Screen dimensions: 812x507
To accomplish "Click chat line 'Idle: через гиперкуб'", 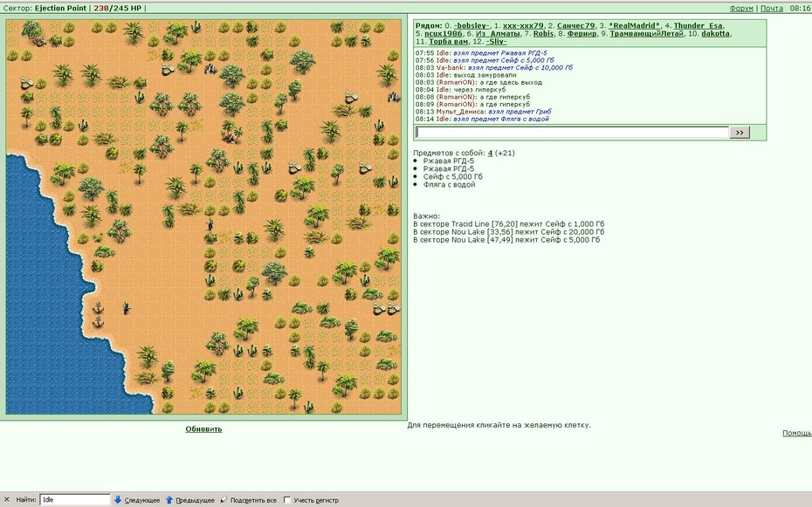I will 460,90.
